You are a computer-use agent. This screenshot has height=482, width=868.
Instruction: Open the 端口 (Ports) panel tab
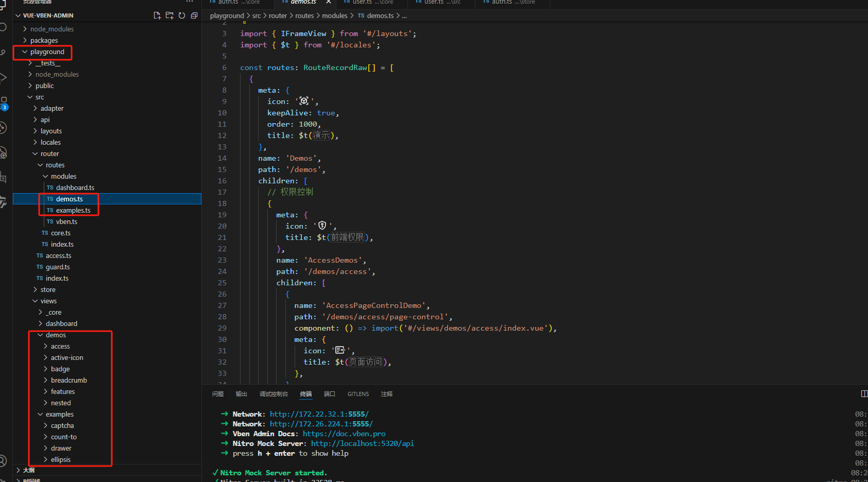(x=330, y=394)
